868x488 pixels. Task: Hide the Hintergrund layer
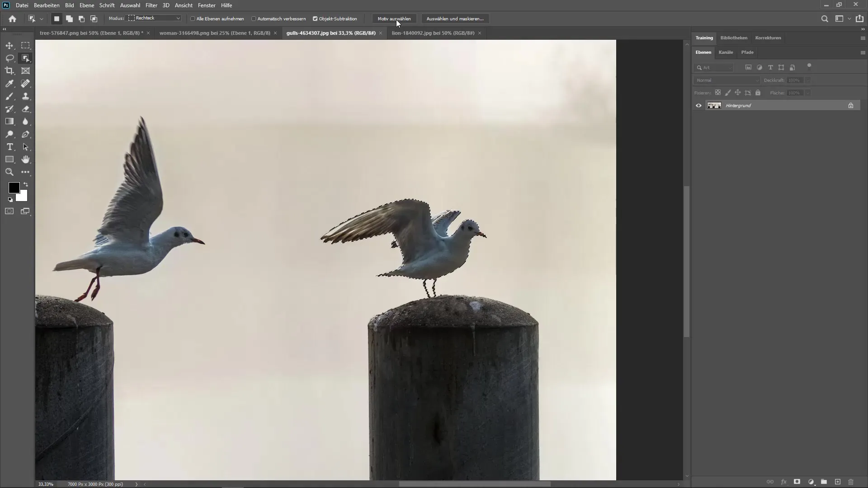698,105
